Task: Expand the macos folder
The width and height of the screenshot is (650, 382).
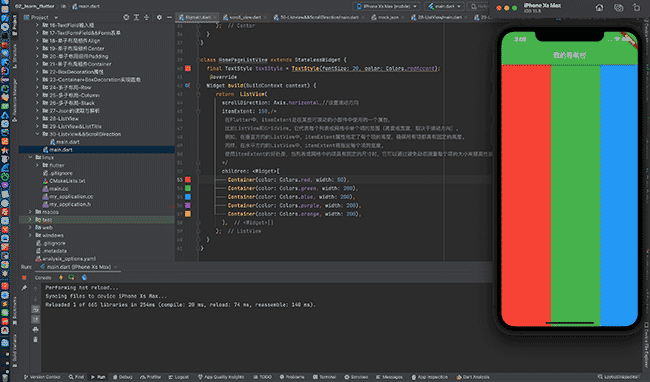Action: 30,212
